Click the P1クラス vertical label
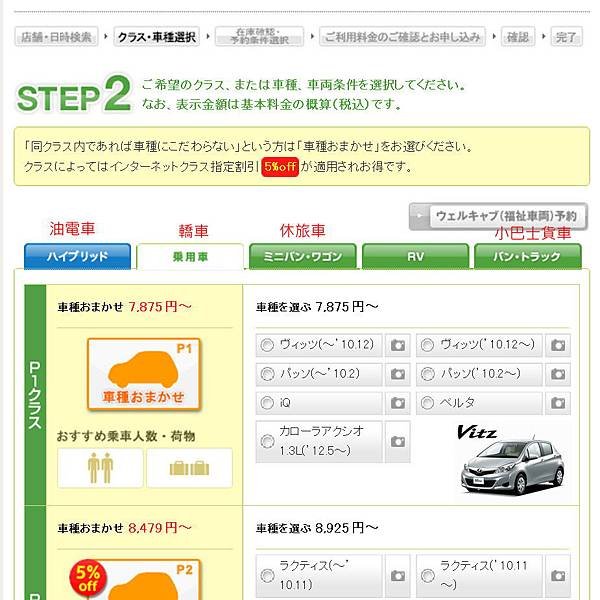 point(35,395)
